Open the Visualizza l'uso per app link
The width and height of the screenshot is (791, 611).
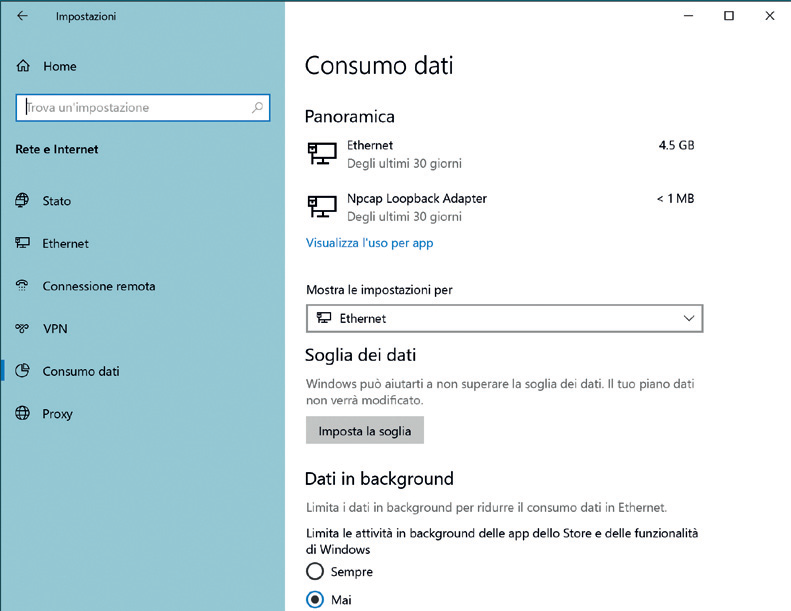click(369, 243)
